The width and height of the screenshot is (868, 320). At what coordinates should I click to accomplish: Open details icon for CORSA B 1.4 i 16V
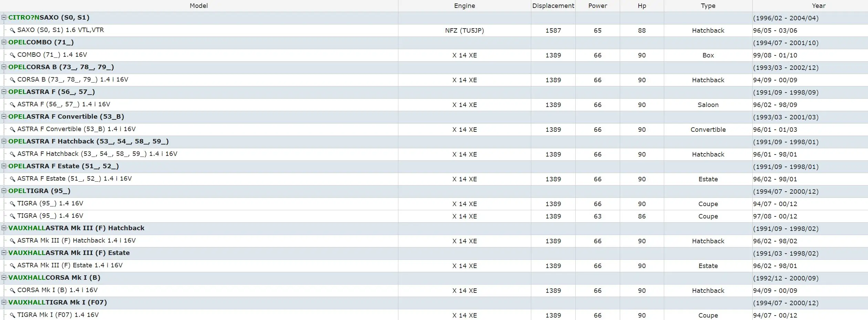pos(12,80)
